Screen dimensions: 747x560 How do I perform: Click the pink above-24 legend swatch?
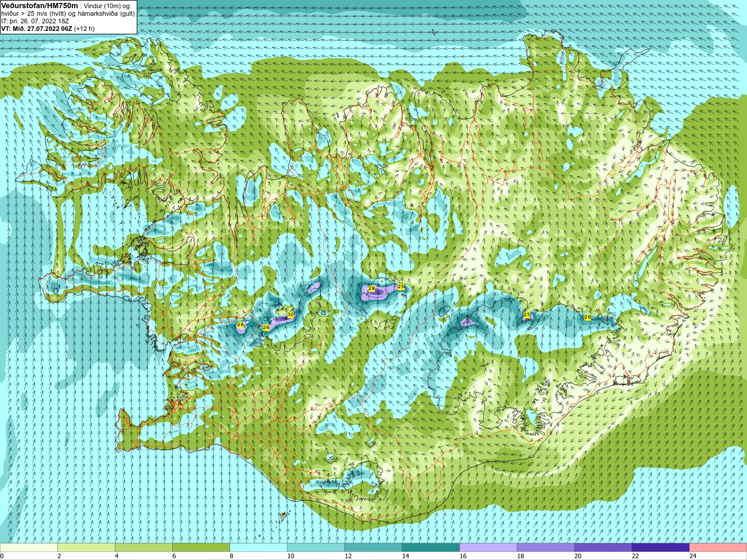tap(718, 548)
